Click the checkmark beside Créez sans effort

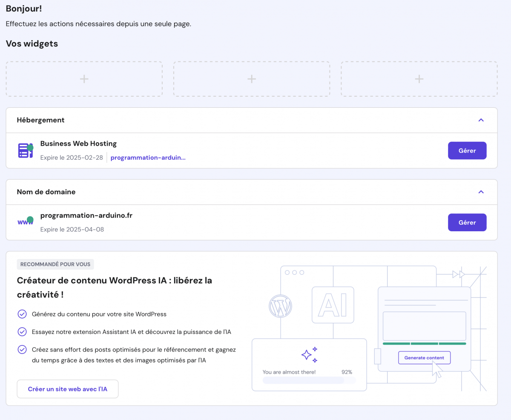tap(22, 349)
